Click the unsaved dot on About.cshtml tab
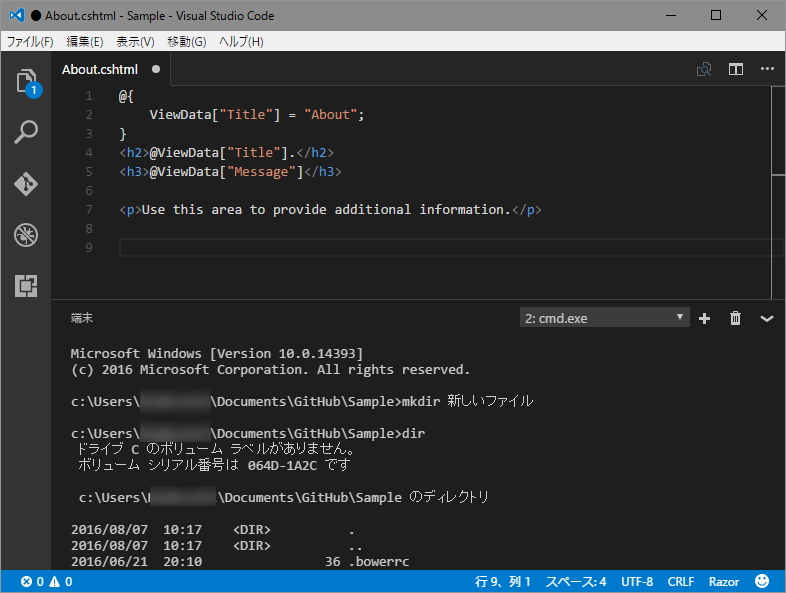 (156, 69)
